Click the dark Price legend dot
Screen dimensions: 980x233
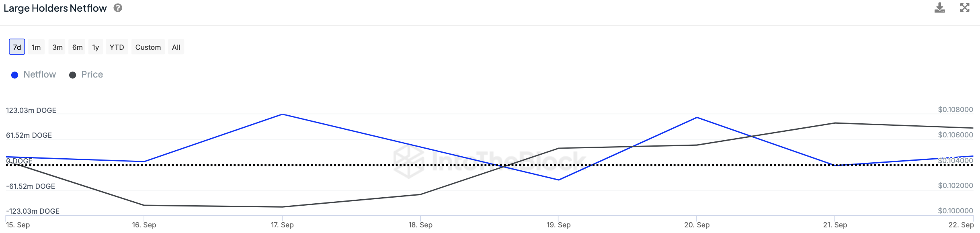tap(73, 75)
